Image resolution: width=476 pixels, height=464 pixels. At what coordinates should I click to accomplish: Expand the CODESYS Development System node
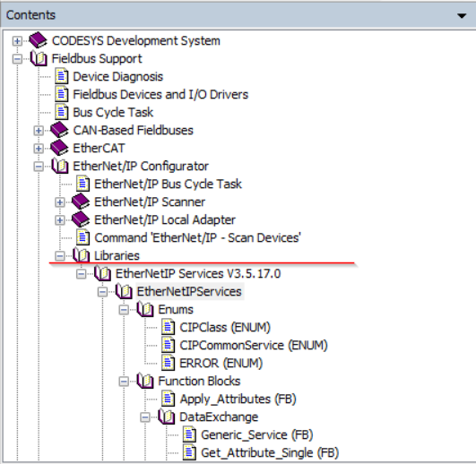[17, 40]
